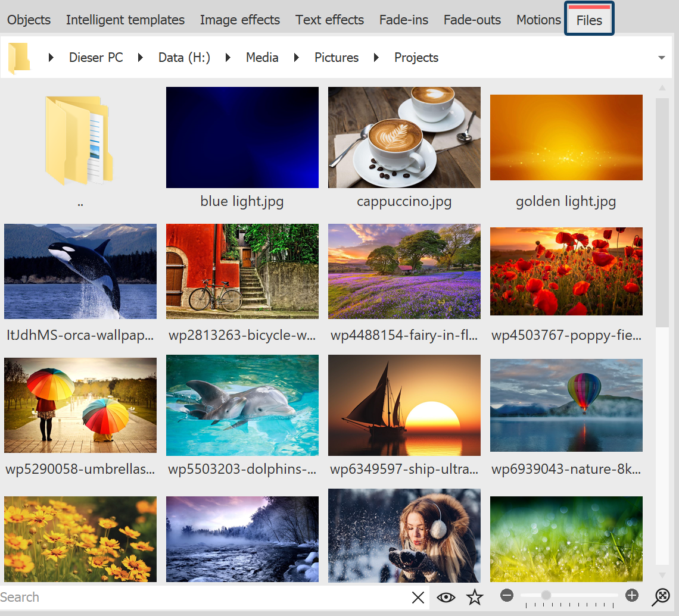The width and height of the screenshot is (679, 616).
Task: Open the Fade-ins tab
Action: point(403,20)
